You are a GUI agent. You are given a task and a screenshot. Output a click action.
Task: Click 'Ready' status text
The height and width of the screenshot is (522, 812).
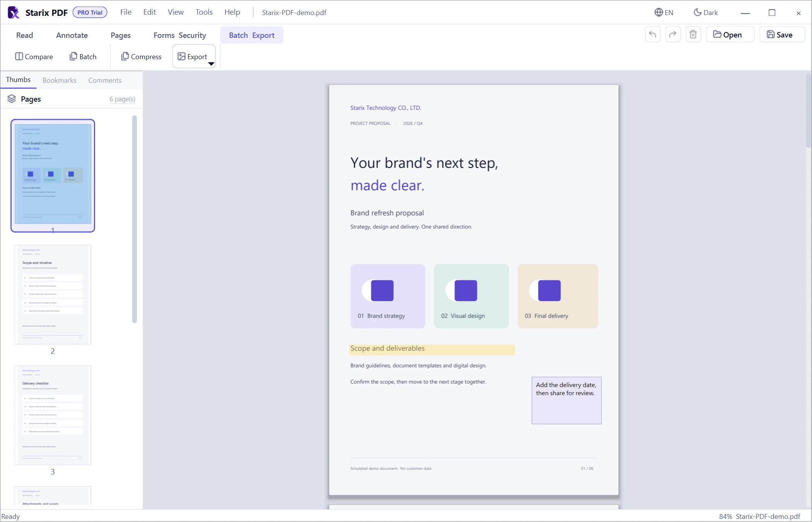tap(10, 517)
